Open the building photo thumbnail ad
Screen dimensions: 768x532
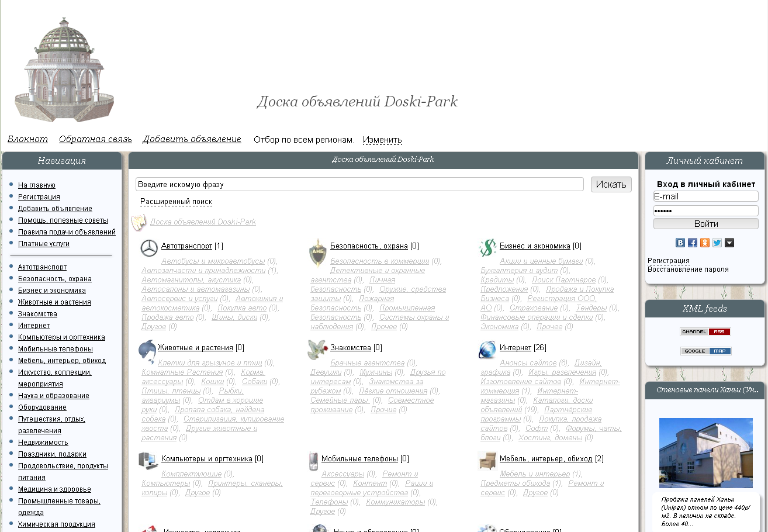pyautogui.click(x=706, y=453)
